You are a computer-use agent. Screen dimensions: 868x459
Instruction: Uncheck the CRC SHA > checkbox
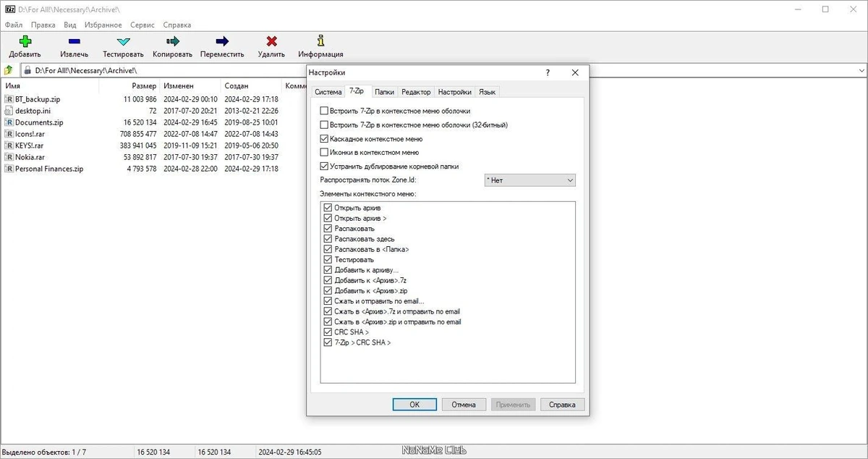328,332
